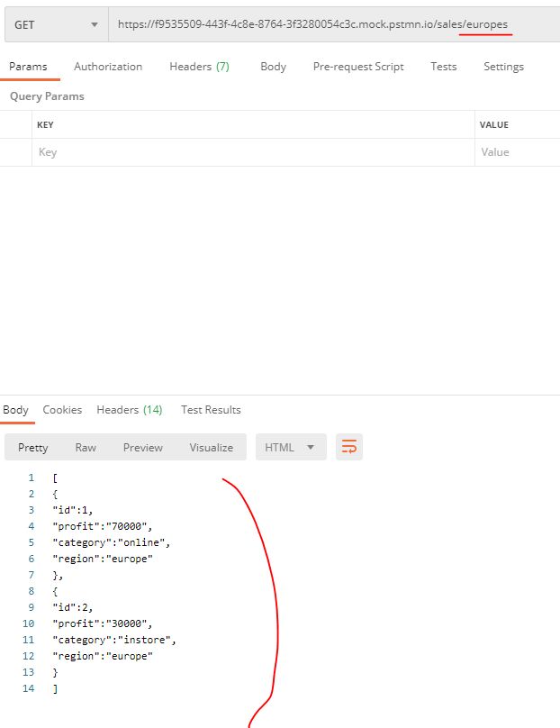The height and width of the screenshot is (728, 560).
Task: Open the response Cookies tab
Action: pyautogui.click(x=62, y=410)
